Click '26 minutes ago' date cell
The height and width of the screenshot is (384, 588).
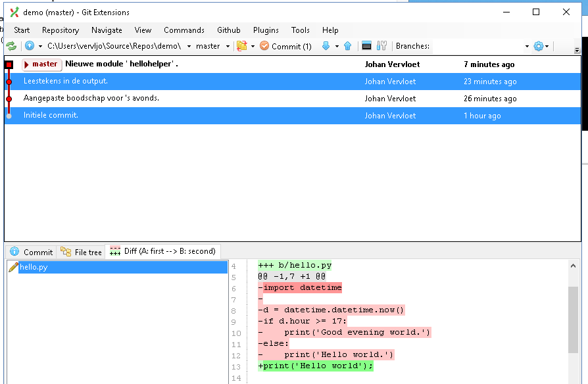[x=490, y=98]
